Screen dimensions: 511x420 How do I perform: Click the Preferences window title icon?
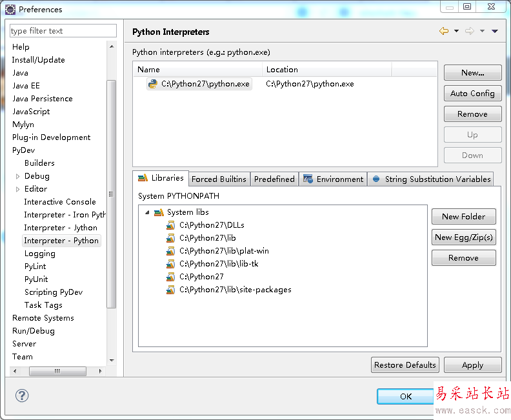(x=10, y=10)
